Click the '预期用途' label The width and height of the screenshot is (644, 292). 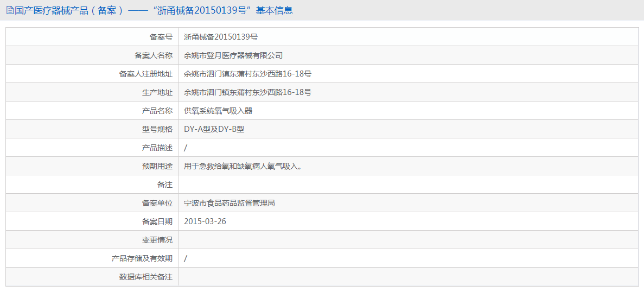click(157, 166)
